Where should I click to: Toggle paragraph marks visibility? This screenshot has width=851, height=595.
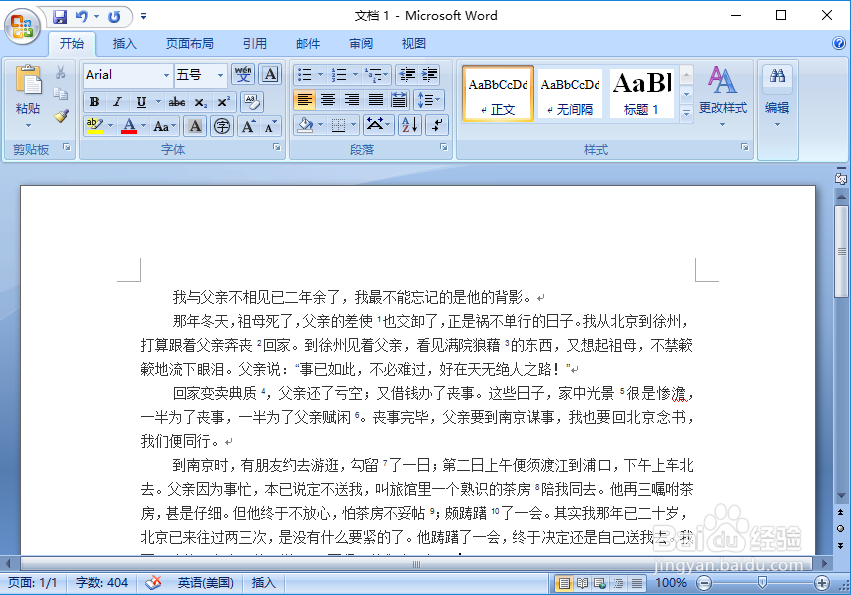click(437, 125)
